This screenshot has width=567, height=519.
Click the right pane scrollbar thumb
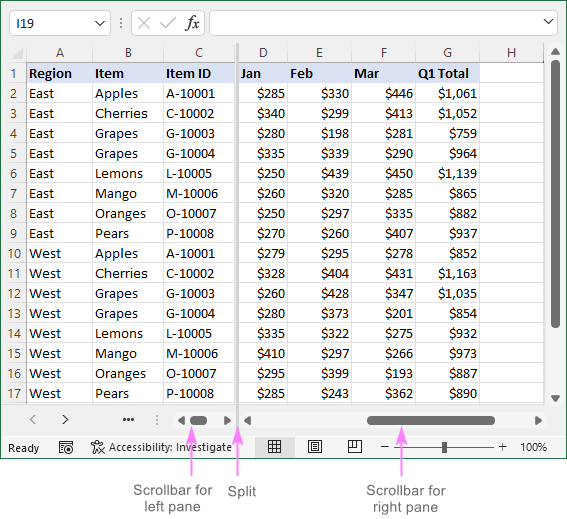(431, 420)
